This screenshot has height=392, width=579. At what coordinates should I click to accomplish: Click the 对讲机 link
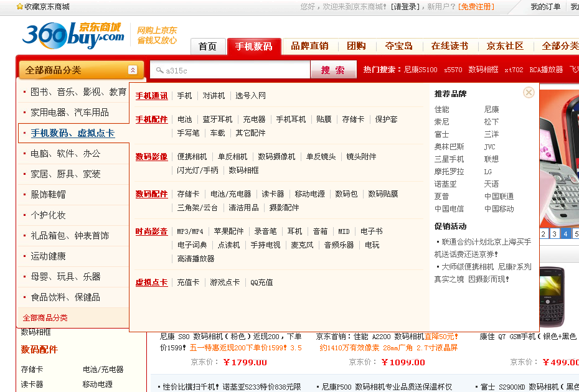(x=214, y=96)
